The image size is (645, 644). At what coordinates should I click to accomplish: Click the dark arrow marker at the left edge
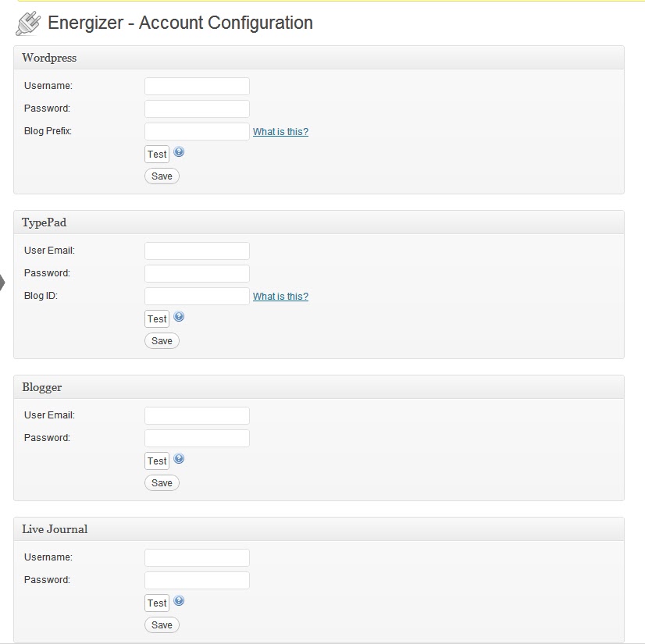coord(2,283)
